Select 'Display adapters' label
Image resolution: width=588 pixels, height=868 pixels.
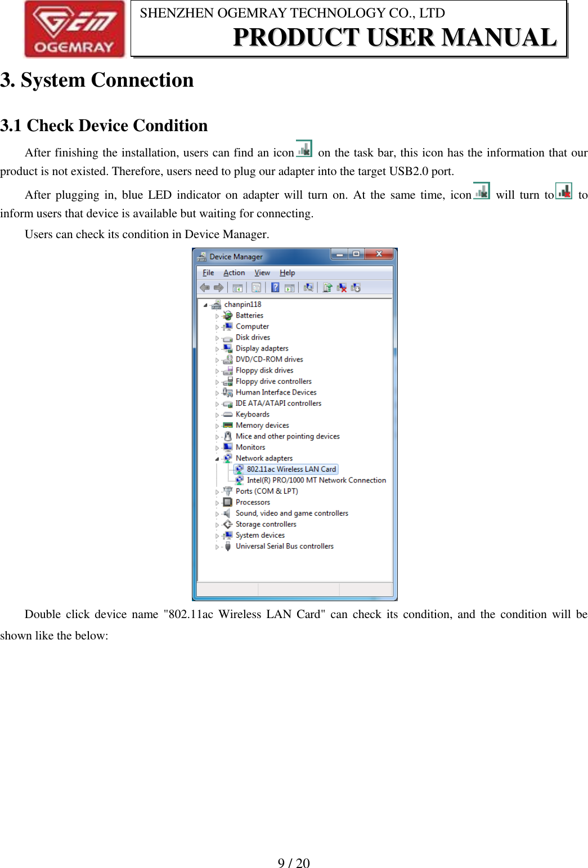pyautogui.click(x=262, y=348)
